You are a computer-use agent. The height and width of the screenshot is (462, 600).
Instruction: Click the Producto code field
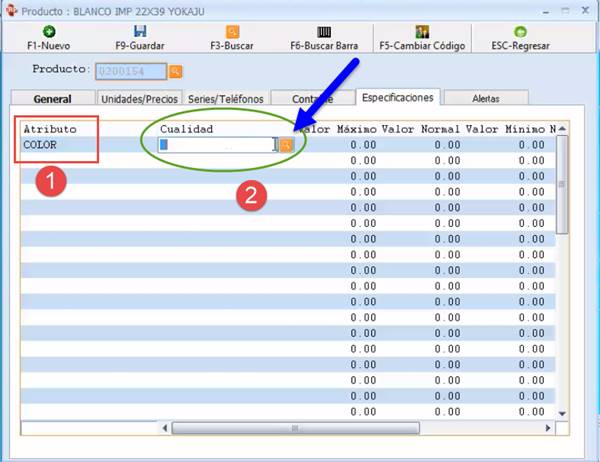point(130,71)
